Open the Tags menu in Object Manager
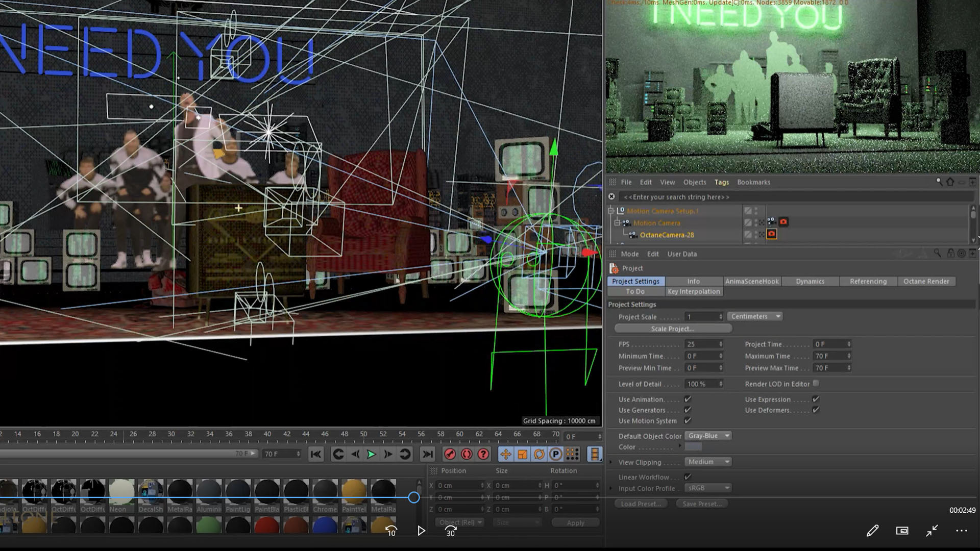 click(x=721, y=182)
